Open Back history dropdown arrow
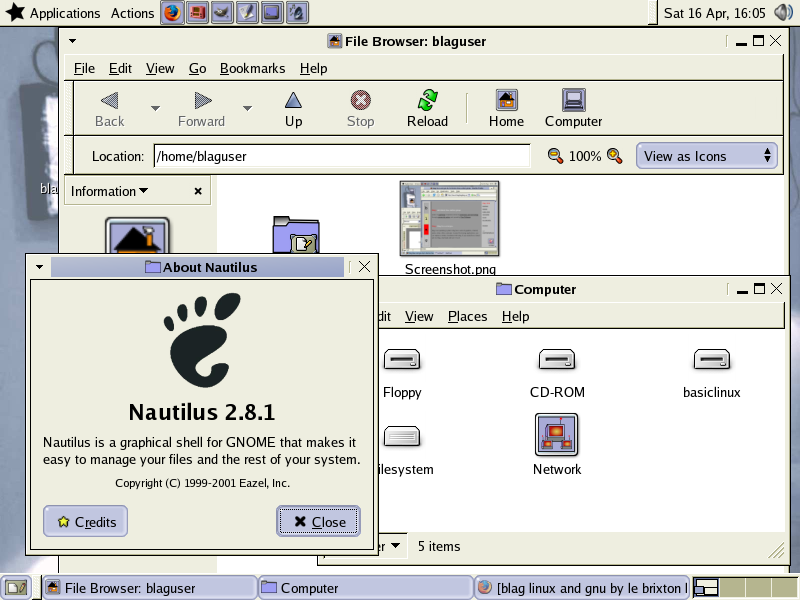The image size is (800, 600). (156, 108)
